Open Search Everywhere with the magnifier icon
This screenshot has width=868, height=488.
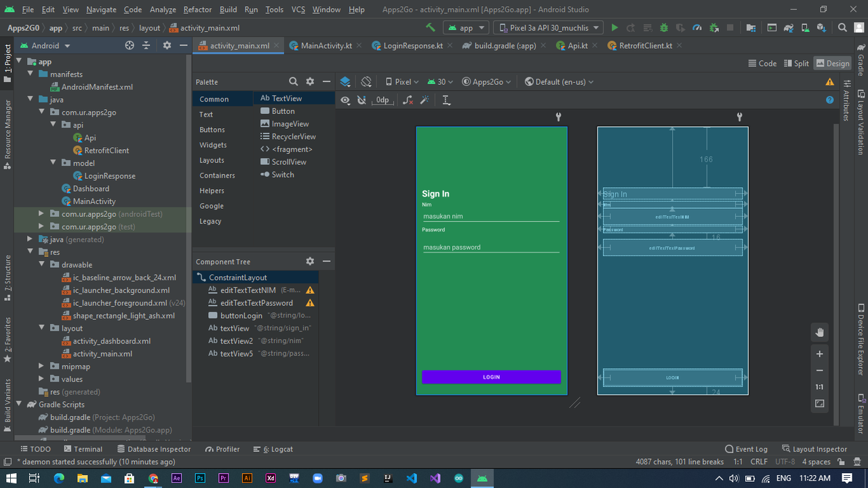842,27
